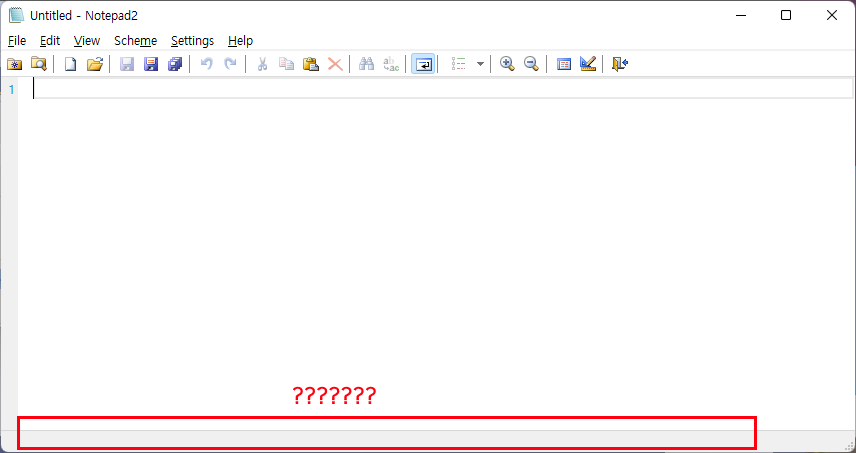
Task: Click in the text editing area line 1
Action: [x=442, y=89]
